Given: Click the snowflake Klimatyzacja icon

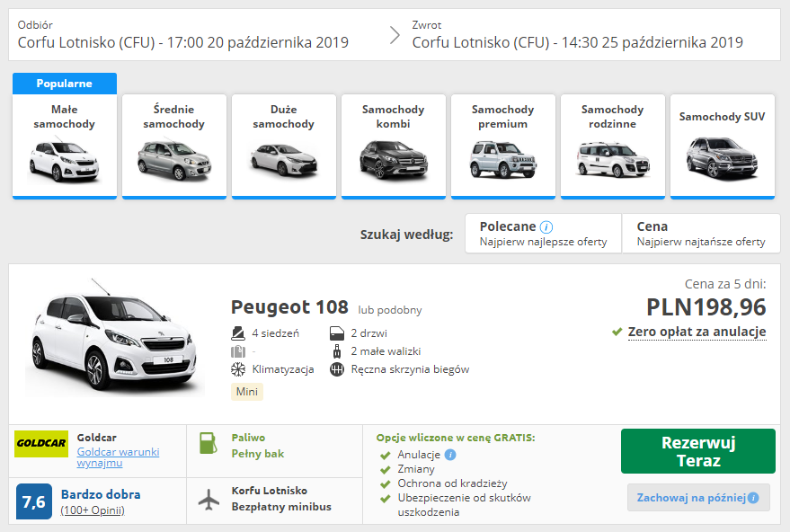Looking at the screenshot, I should (238, 369).
